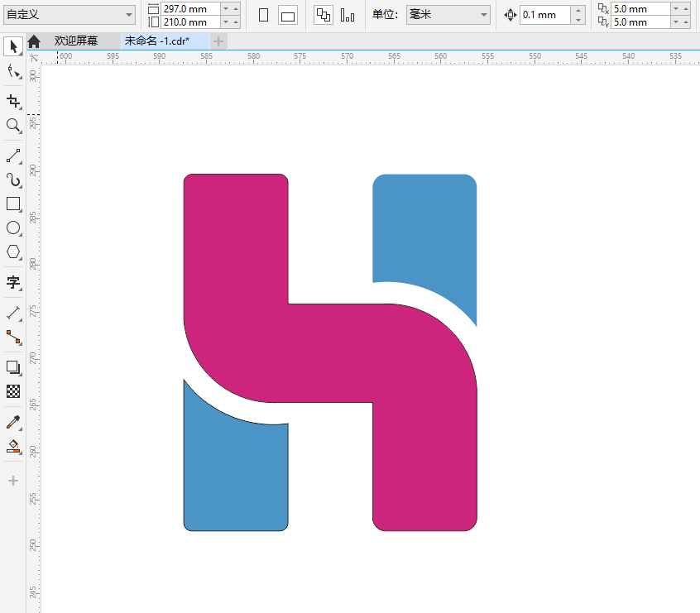Image resolution: width=700 pixels, height=613 pixels.
Task: Select the Rectangle tool
Action: 13,204
